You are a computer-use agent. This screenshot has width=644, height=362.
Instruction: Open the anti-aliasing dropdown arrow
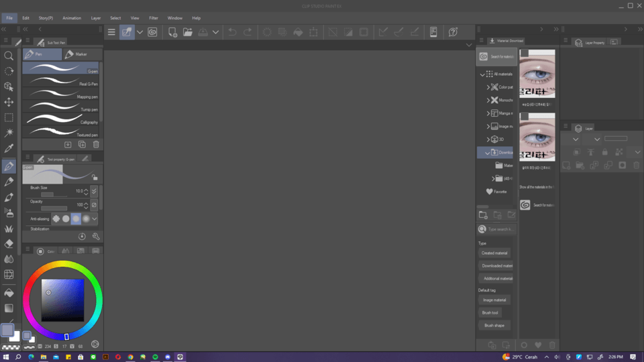(95, 219)
